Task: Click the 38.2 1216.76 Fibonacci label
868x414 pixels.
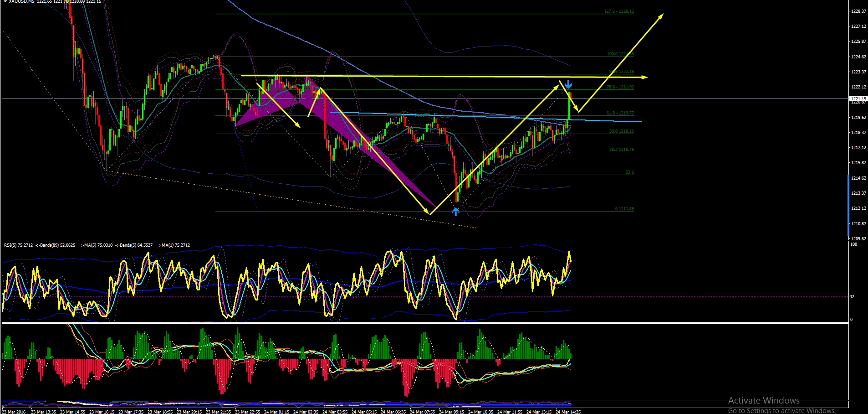Action: (621, 150)
